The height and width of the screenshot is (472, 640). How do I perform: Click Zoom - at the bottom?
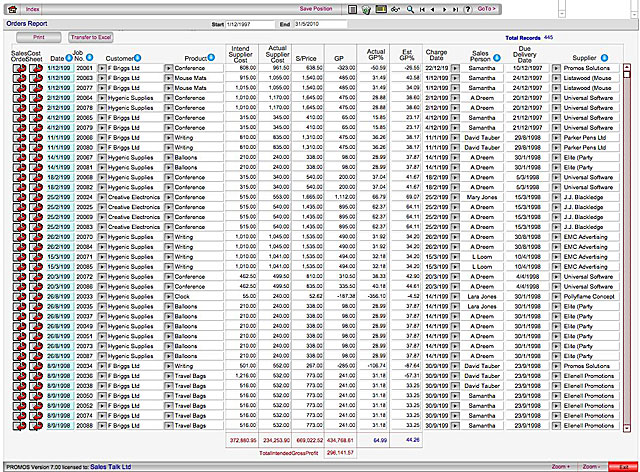click(x=591, y=466)
